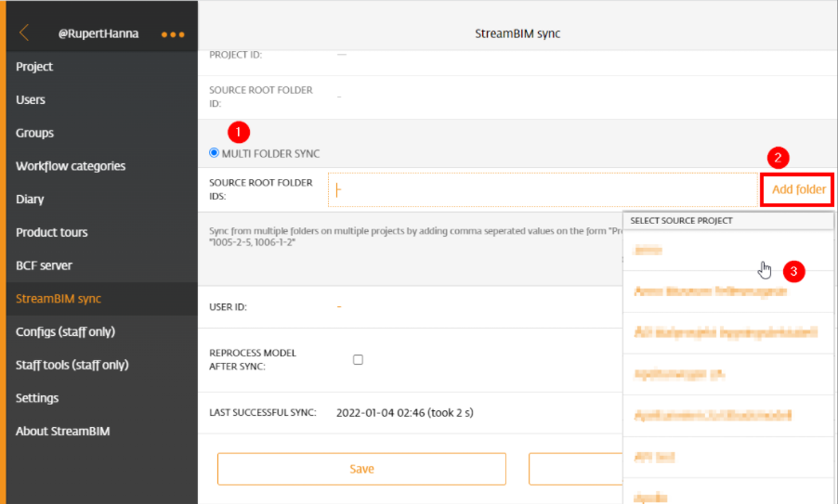Click the User ID value dash
This screenshot has width=838, height=504.
[339, 306]
